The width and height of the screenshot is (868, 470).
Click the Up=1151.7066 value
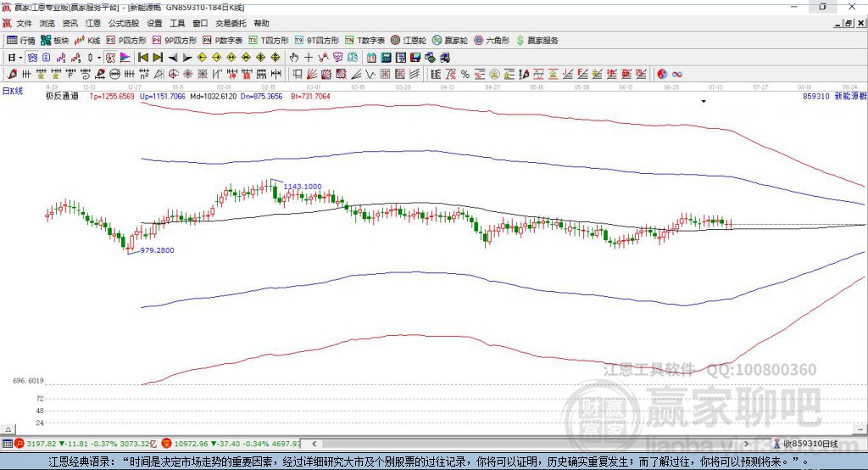(163, 96)
